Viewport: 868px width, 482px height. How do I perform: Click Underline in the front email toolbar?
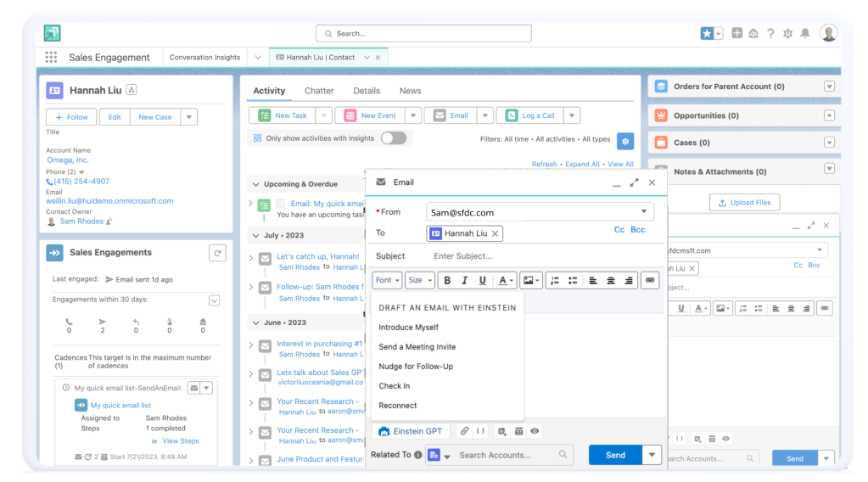tap(482, 281)
